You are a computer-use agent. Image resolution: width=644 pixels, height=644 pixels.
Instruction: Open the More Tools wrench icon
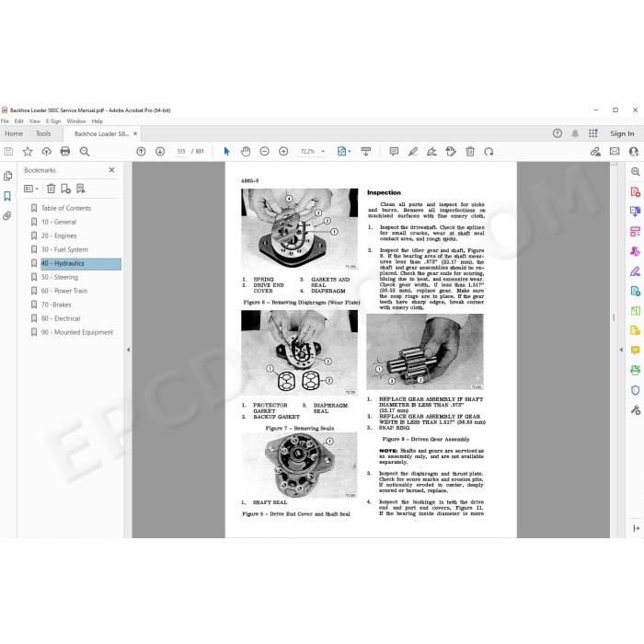coord(635,410)
